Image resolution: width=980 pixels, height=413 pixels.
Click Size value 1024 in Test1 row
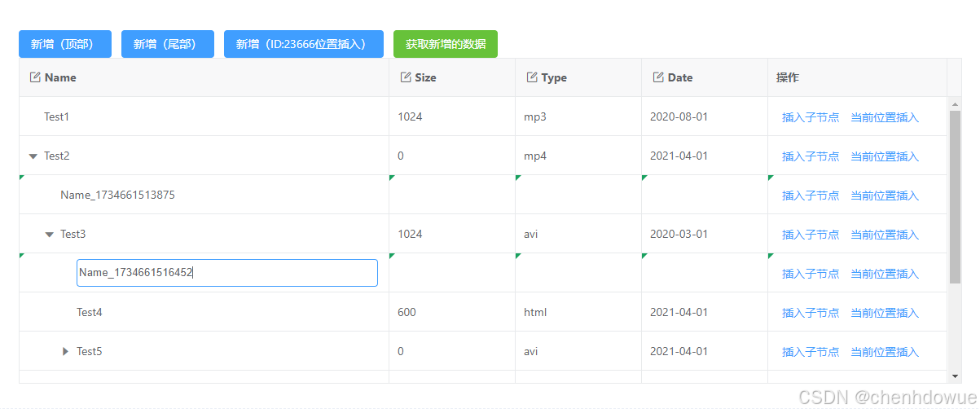(x=410, y=117)
